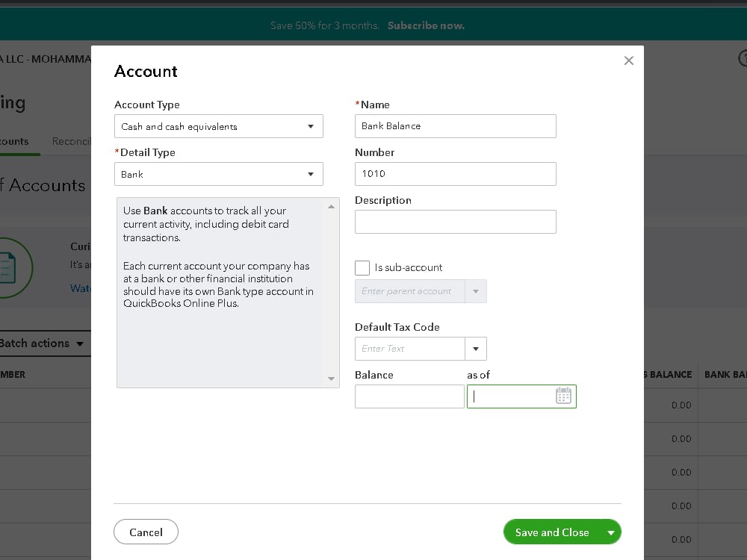Click the scroll-up arrow in the Bank description panel
Viewport: 747px width, 560px height.
[x=330, y=206]
